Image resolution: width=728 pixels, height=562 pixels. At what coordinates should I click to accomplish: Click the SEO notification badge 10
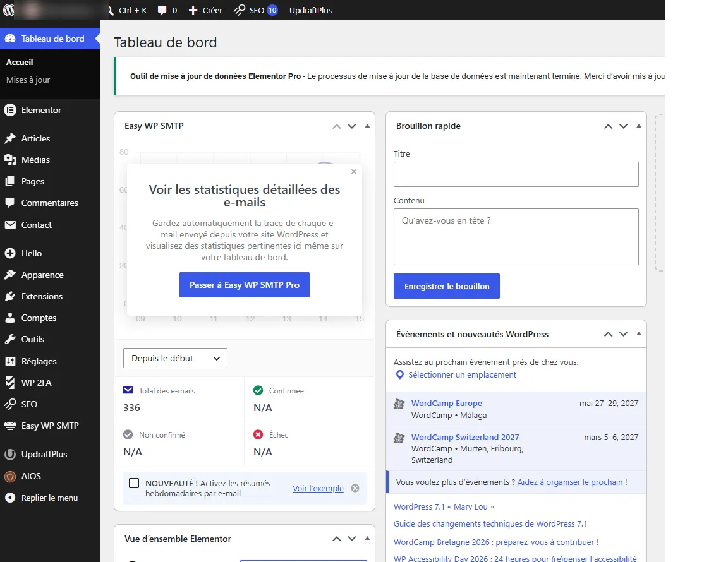[272, 10]
